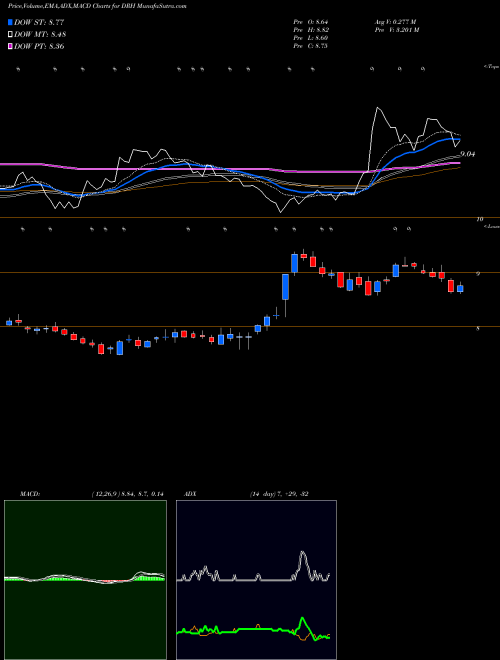Click the 'MACD:' panel heading
500x660 pixels.
coord(29,494)
